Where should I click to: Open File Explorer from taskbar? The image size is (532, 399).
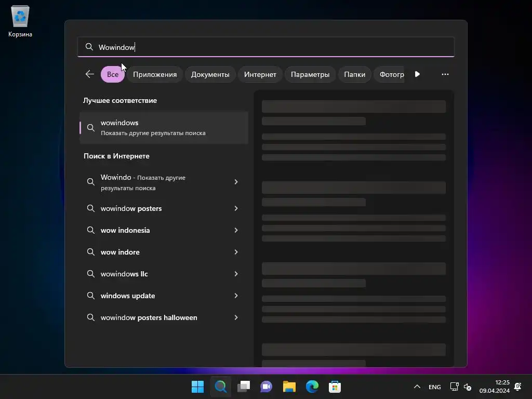click(289, 387)
